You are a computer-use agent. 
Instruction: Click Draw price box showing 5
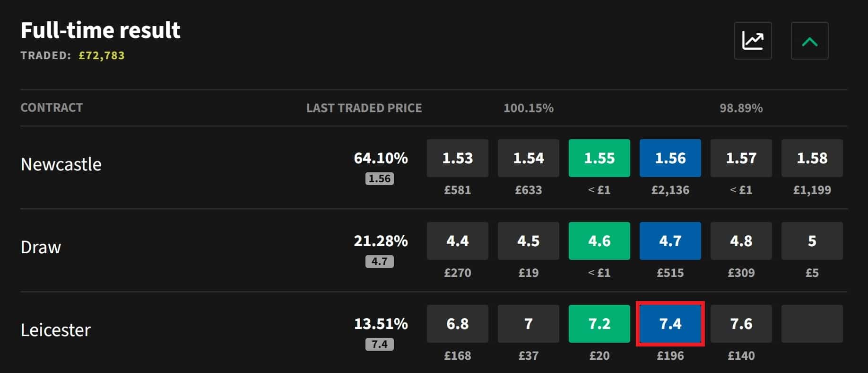click(x=812, y=241)
